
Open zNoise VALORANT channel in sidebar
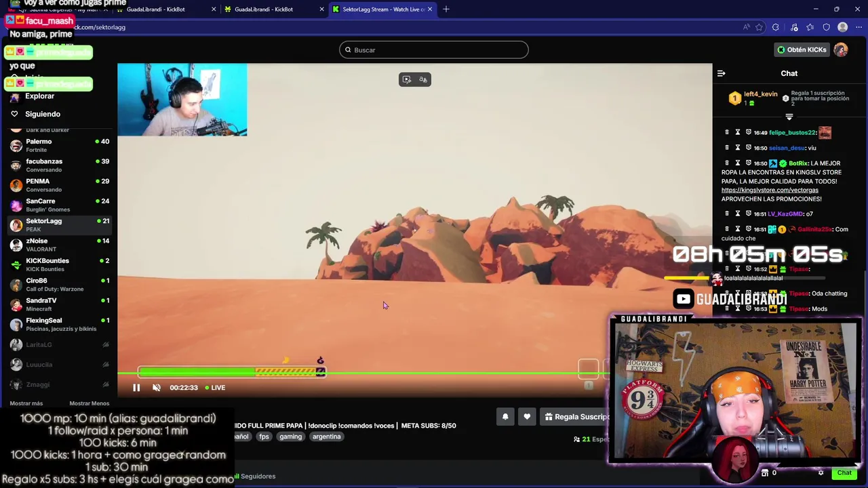[59, 245]
